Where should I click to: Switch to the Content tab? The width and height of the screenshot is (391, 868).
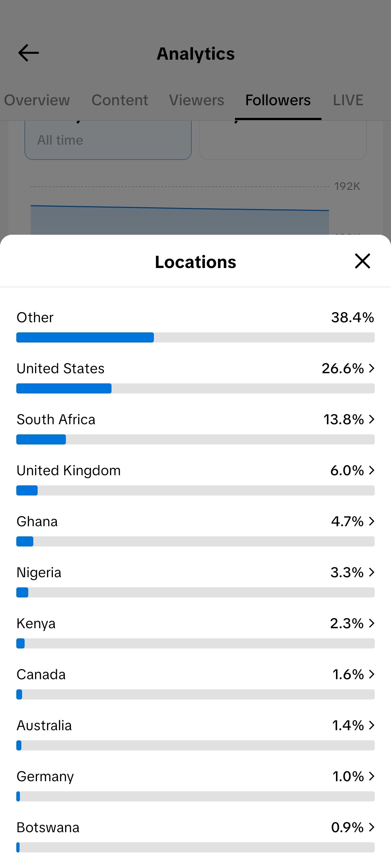coord(120,100)
